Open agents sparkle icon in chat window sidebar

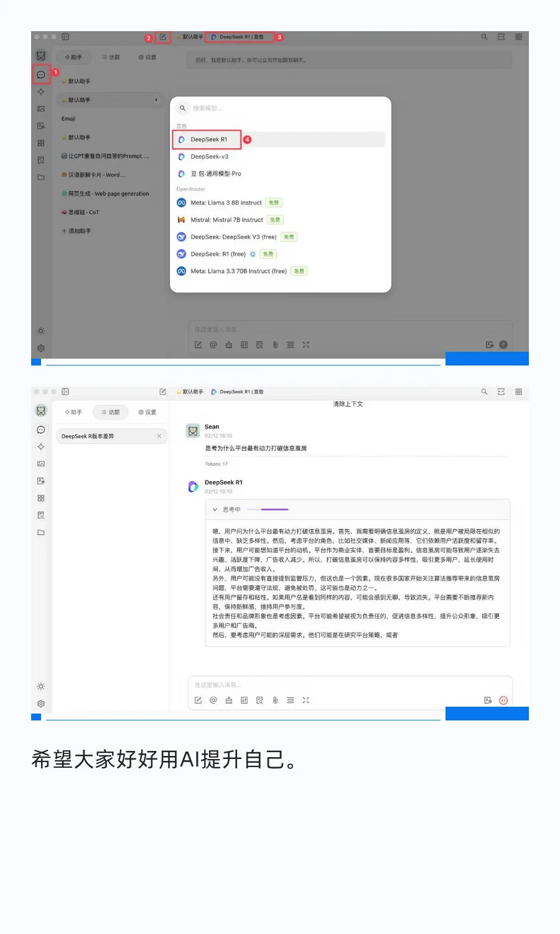coord(40,446)
